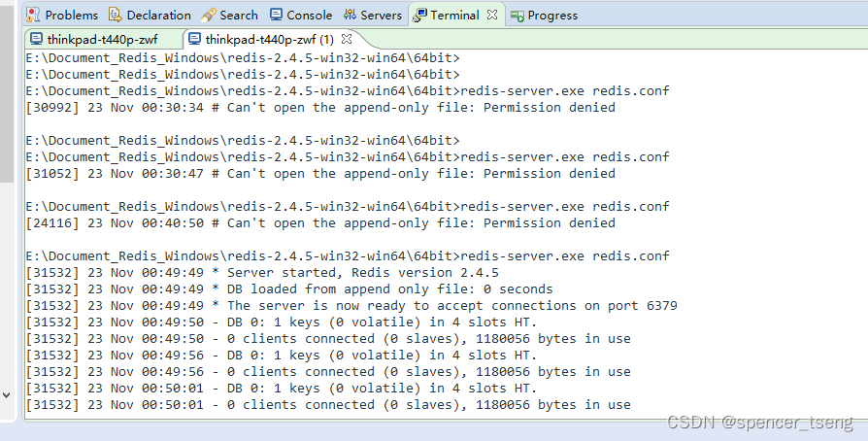Click the 'Server started, Redis version 2.4.5' line

pos(262,273)
